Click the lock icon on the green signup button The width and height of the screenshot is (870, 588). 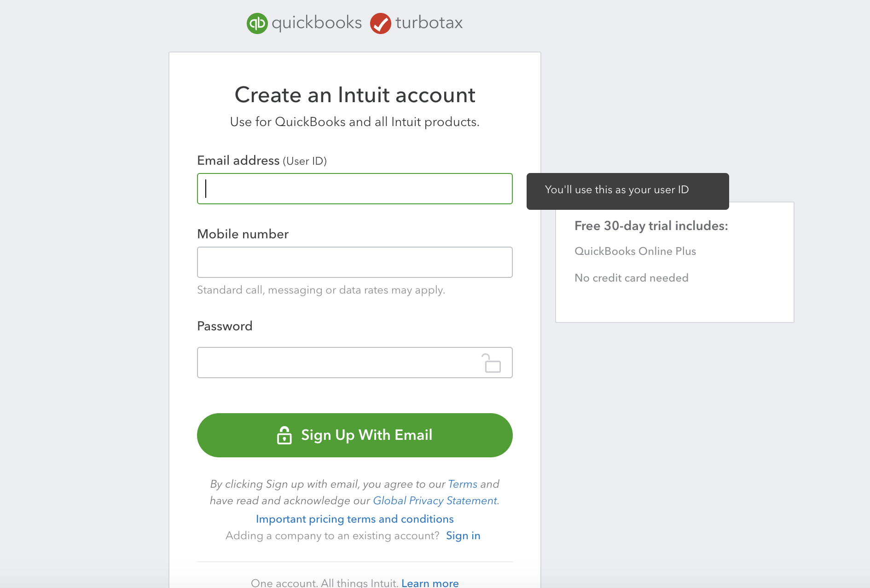tap(284, 435)
